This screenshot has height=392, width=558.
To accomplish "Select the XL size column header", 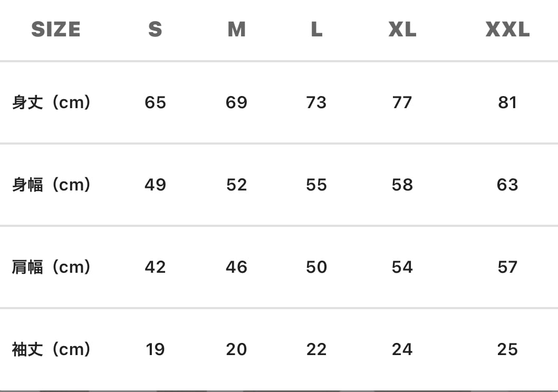I will tap(402, 30).
